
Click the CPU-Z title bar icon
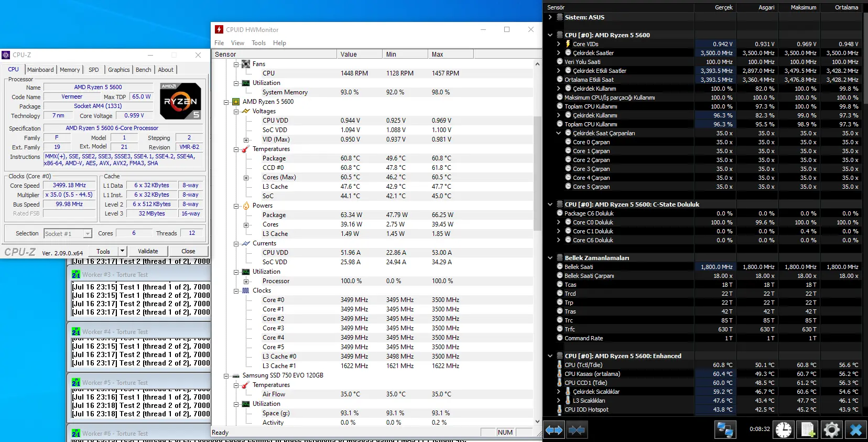[x=6, y=55]
